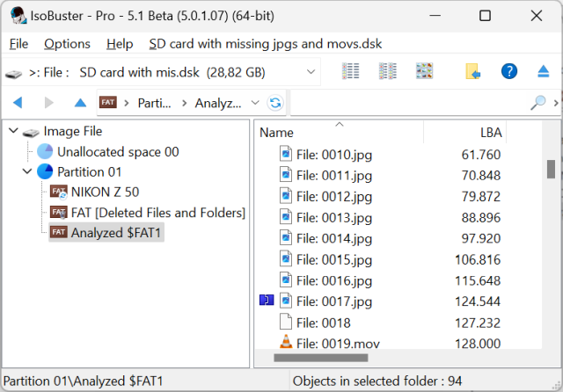Click the blue marker beside File: 0017.jpg
Screen dimensions: 563x392
coord(267,300)
